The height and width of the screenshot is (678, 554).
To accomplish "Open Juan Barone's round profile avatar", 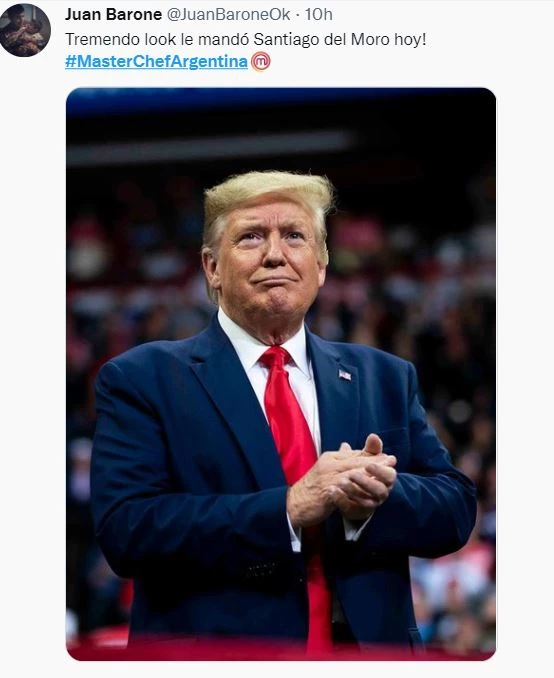I will click(x=25, y=30).
